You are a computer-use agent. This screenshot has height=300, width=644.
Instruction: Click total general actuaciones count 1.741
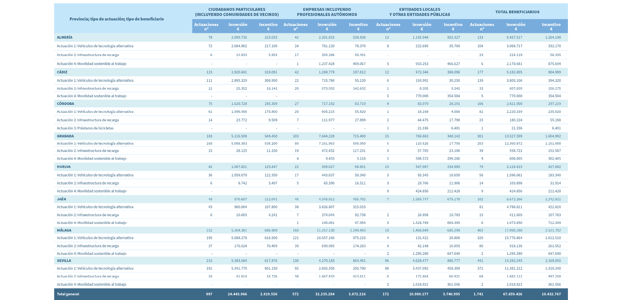[x=478, y=294]
